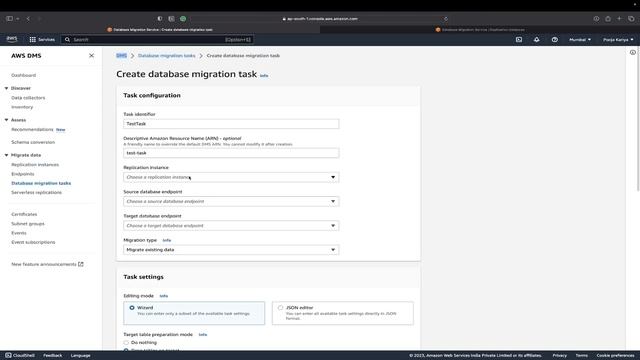Click the page vertical scrollbar
This screenshot has width=640, height=360.
638,118
